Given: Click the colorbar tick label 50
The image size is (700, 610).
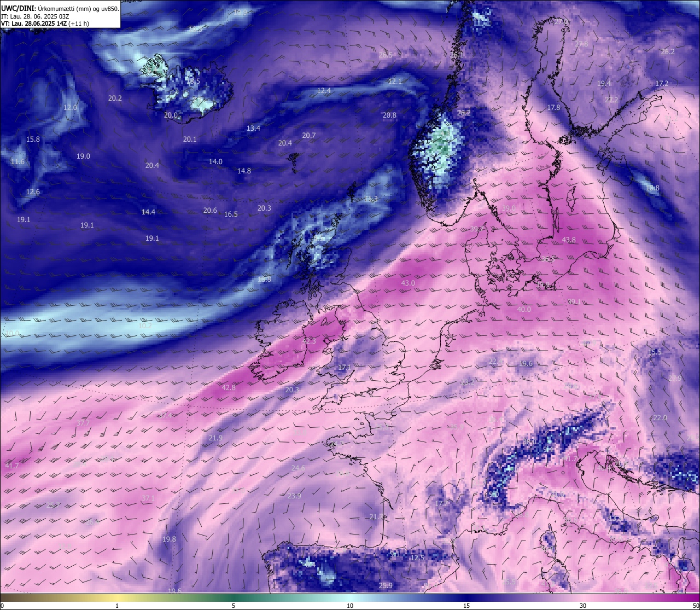Looking at the screenshot, I should click(x=695, y=606).
